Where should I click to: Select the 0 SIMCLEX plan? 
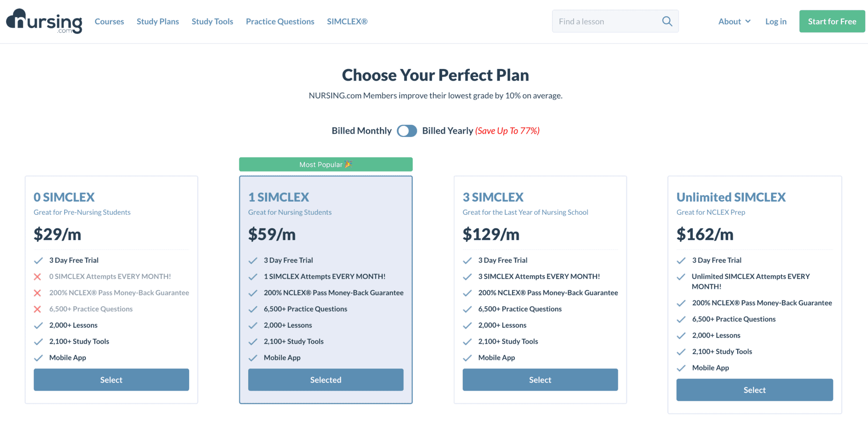(x=111, y=380)
